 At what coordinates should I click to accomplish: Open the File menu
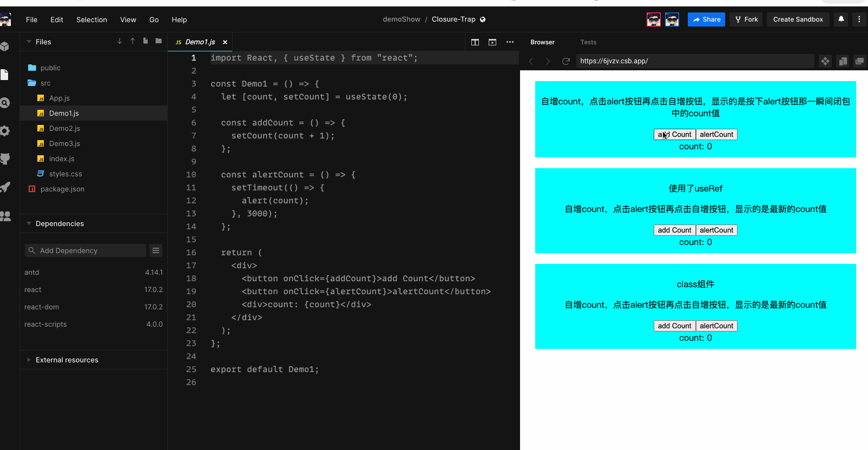(32, 19)
